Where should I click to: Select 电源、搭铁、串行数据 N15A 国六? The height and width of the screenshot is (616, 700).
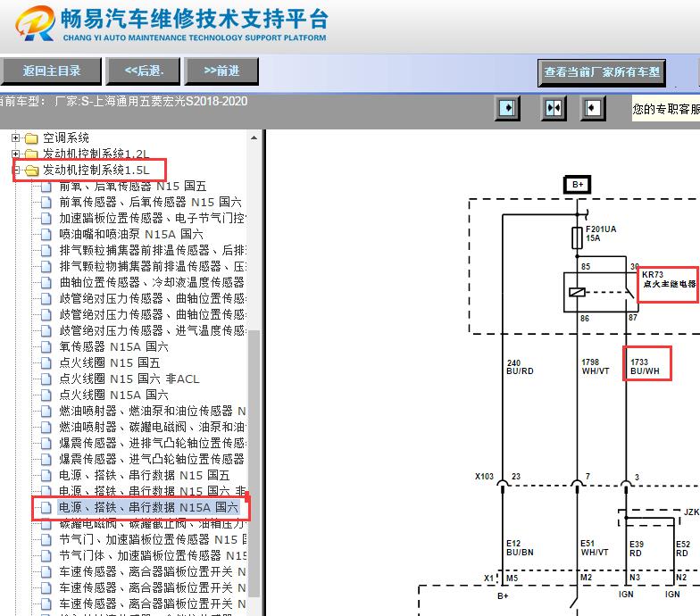click(x=148, y=507)
